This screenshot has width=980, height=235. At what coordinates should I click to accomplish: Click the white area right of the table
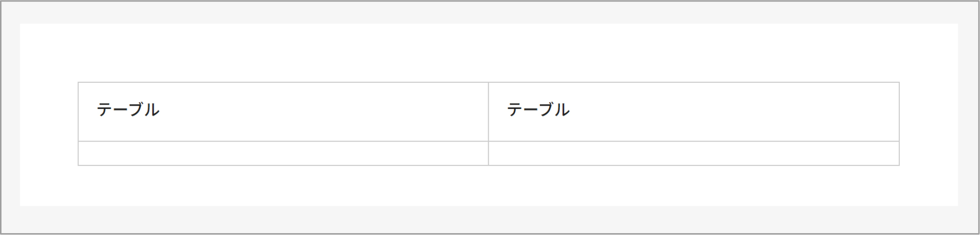tap(929, 124)
